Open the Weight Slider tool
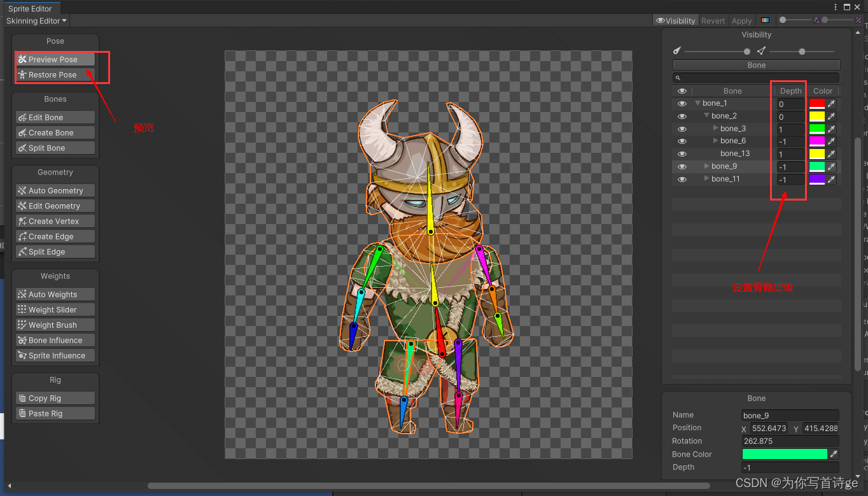This screenshot has width=868, height=496. coord(55,309)
